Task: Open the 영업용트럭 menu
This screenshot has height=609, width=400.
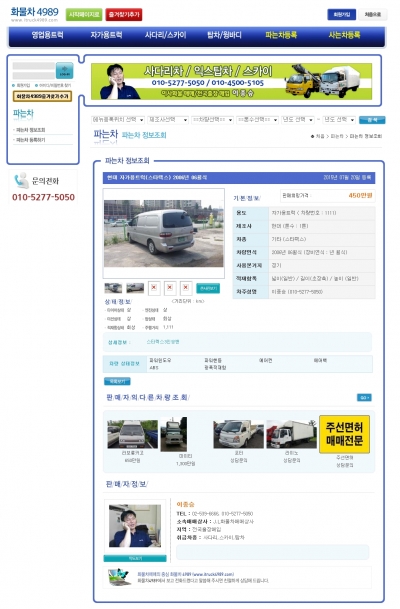Action: [x=47, y=35]
